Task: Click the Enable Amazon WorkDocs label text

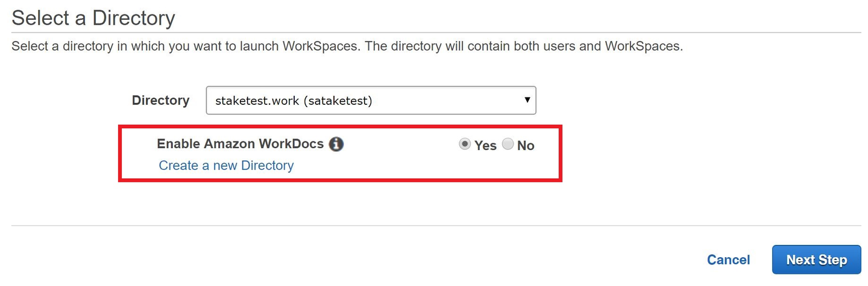Action: click(240, 145)
